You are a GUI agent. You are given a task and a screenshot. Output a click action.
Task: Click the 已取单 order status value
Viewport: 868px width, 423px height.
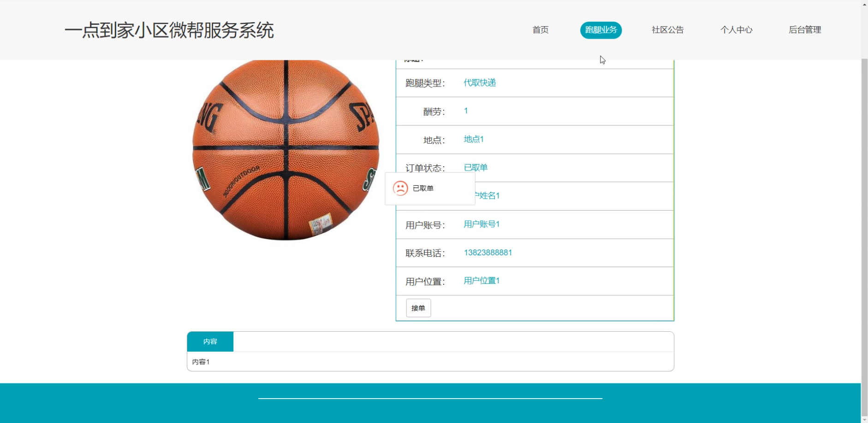coord(476,167)
